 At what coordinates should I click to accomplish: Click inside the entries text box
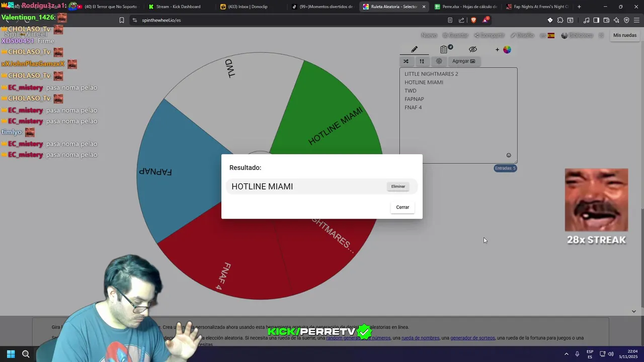coord(458,116)
